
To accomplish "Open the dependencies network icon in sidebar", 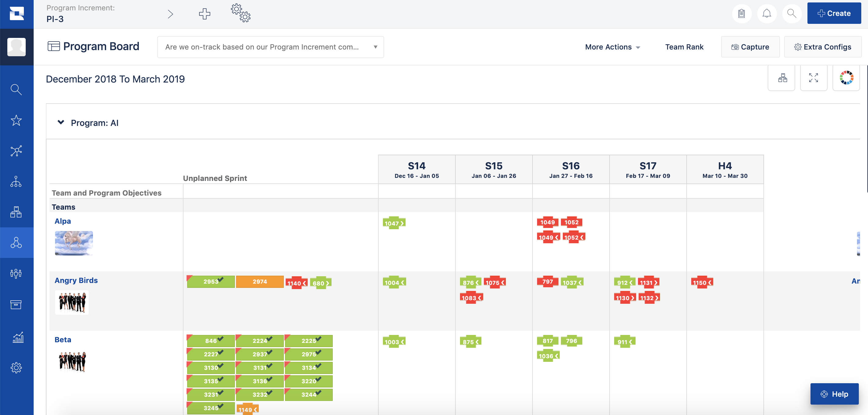I will pos(16,151).
